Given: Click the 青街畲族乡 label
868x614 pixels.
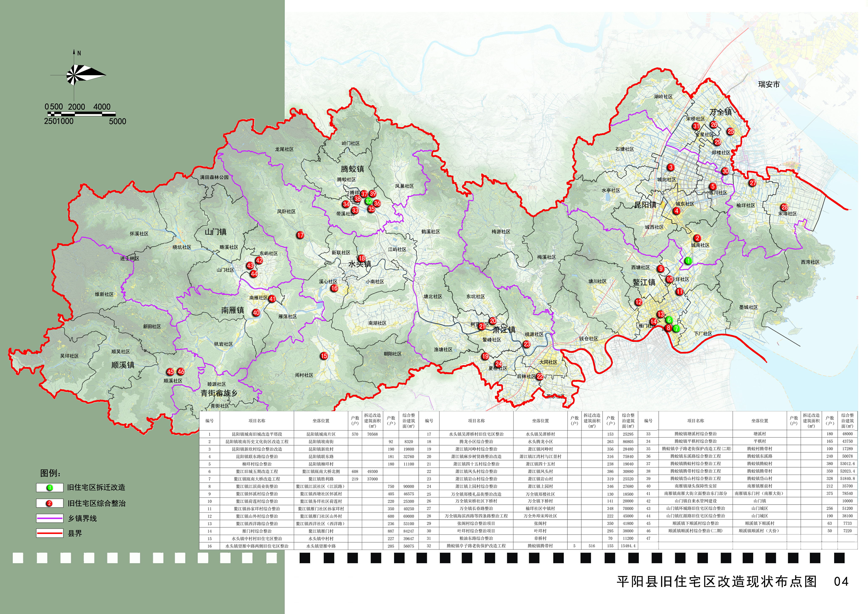Looking at the screenshot, I should (x=219, y=393).
